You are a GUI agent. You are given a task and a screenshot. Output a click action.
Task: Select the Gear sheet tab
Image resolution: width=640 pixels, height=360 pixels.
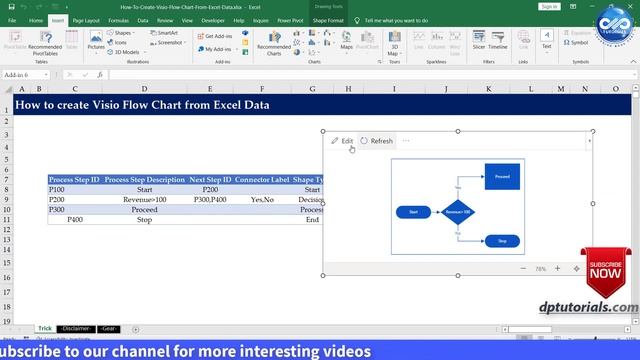109,329
